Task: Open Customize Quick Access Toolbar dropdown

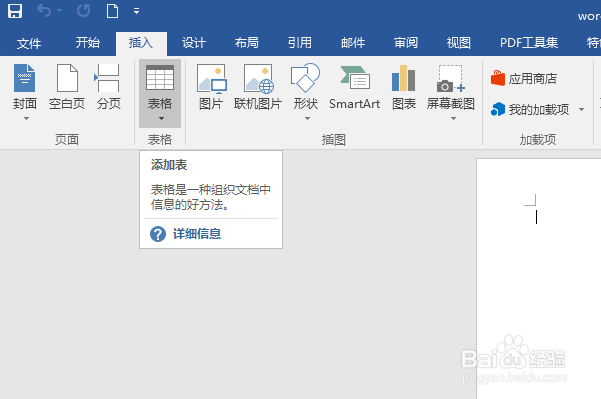Action: (136, 11)
